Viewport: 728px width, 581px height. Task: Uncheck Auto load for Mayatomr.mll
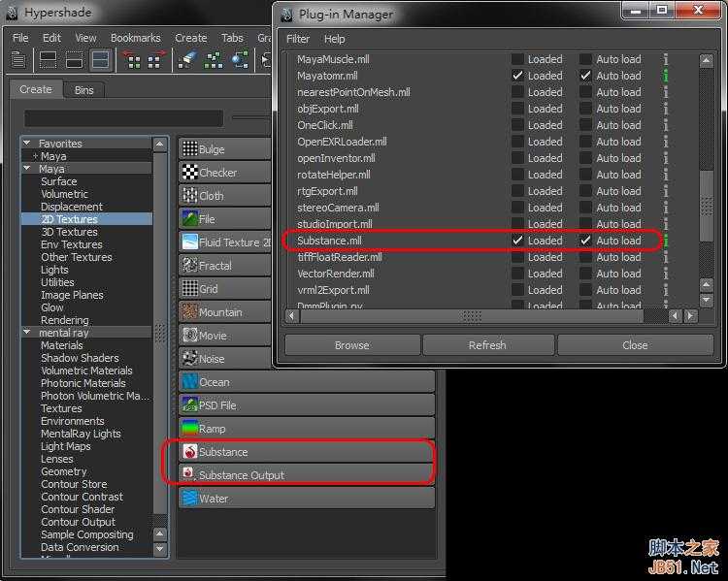tap(586, 76)
